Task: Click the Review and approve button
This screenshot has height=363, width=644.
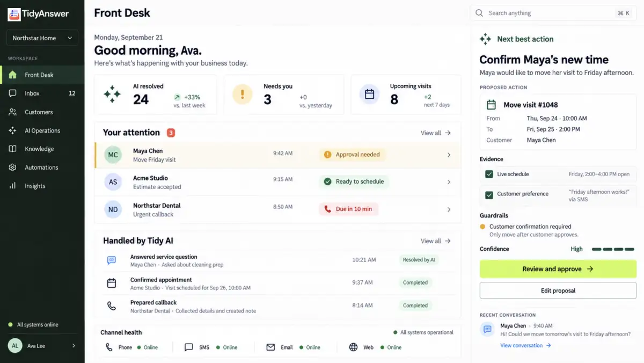Action: click(x=558, y=269)
